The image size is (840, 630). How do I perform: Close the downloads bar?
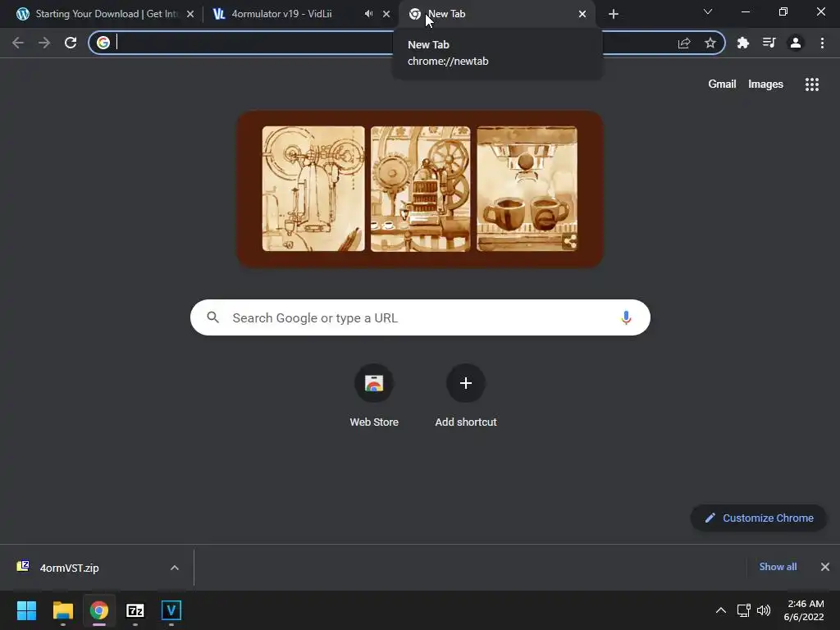click(x=825, y=567)
